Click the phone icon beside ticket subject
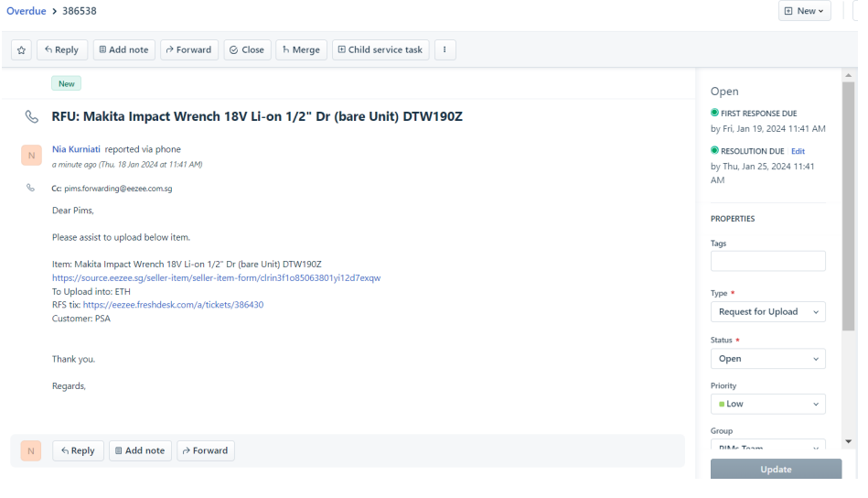Screen dimensions: 868x498 32,116
